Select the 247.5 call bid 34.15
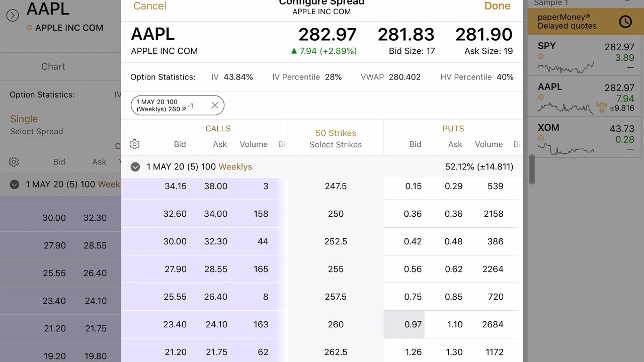 [x=176, y=186]
